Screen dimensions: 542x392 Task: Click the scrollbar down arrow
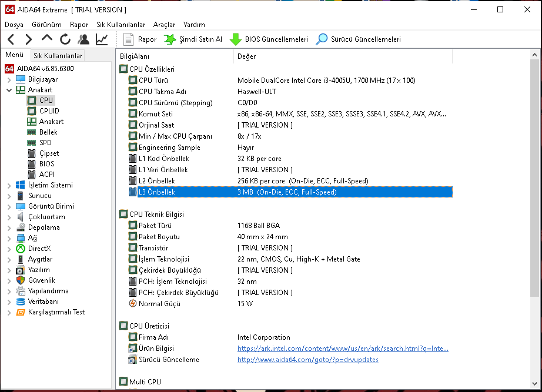pyautogui.click(x=534, y=384)
